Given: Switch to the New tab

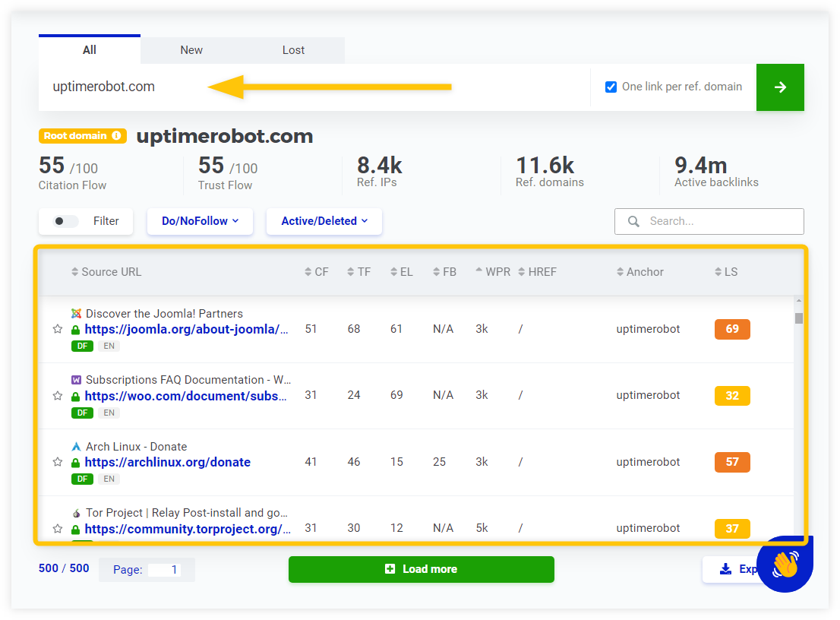Looking at the screenshot, I should pyautogui.click(x=191, y=49).
